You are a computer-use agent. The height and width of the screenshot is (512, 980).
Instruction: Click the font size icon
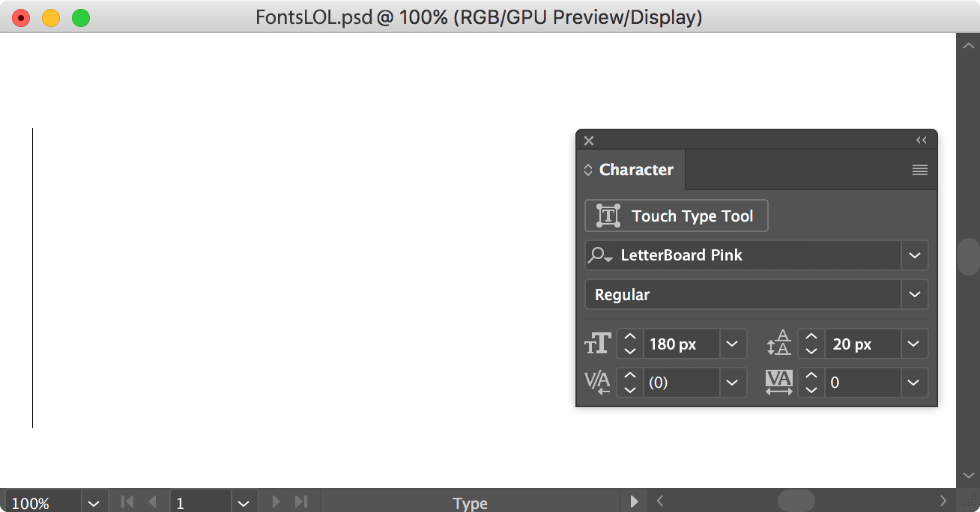click(598, 344)
